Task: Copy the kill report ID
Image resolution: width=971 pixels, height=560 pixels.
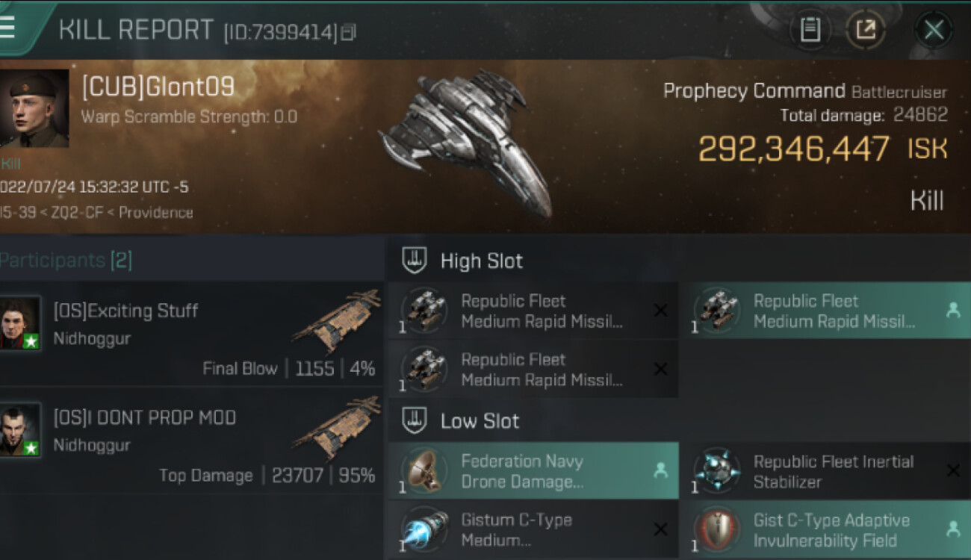Action: tap(348, 32)
